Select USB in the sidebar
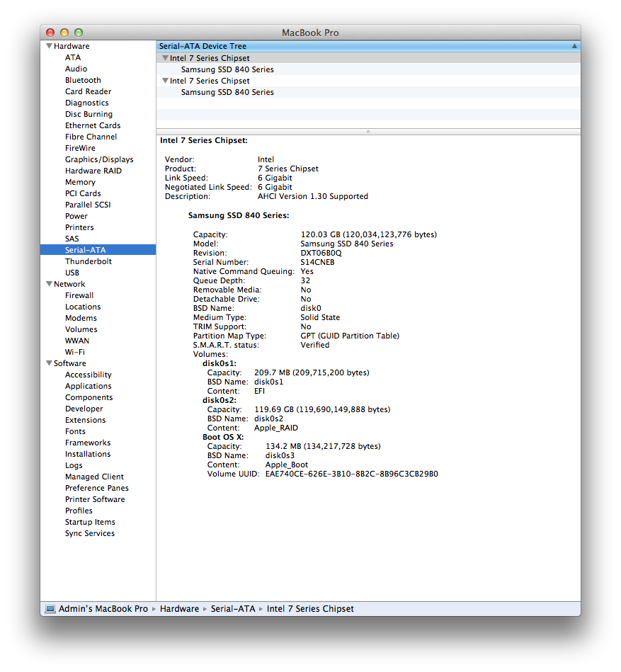621x672 pixels. (x=72, y=273)
